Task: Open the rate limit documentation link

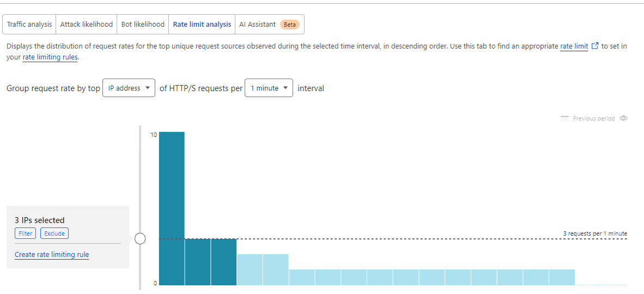Action: pos(574,46)
